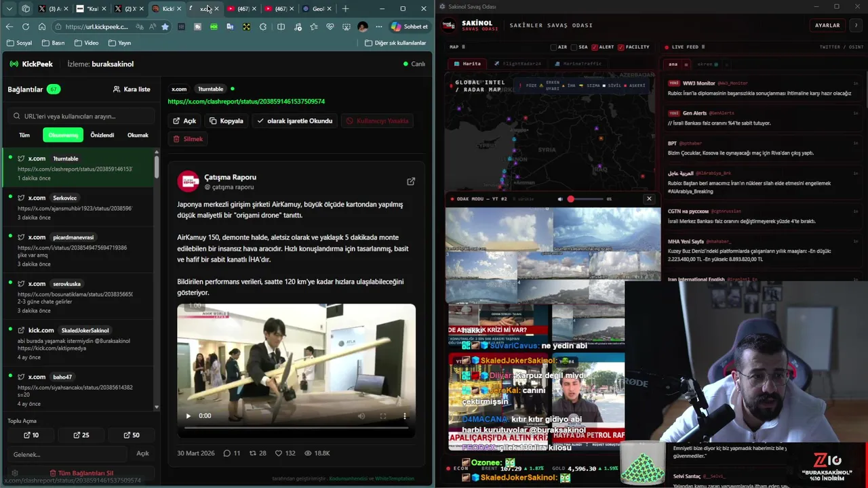This screenshot has height=488, width=868.
Task: Click the red Silmek delete button
Action: [x=188, y=139]
